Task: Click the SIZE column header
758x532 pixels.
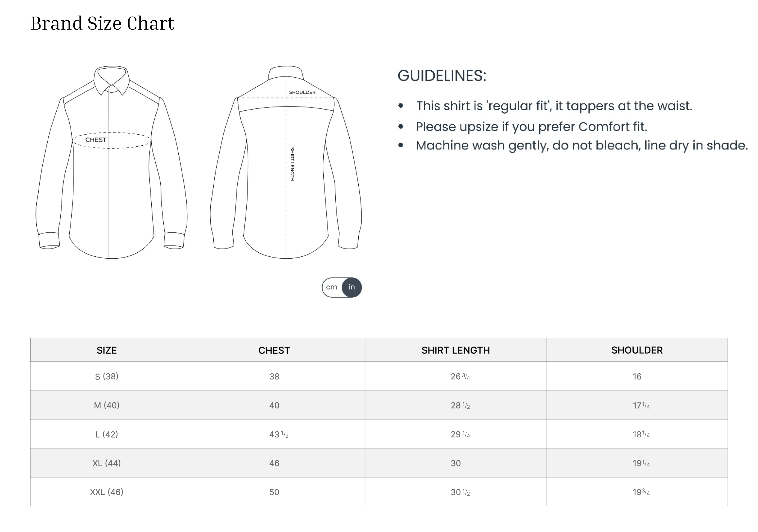Action: [x=107, y=350]
